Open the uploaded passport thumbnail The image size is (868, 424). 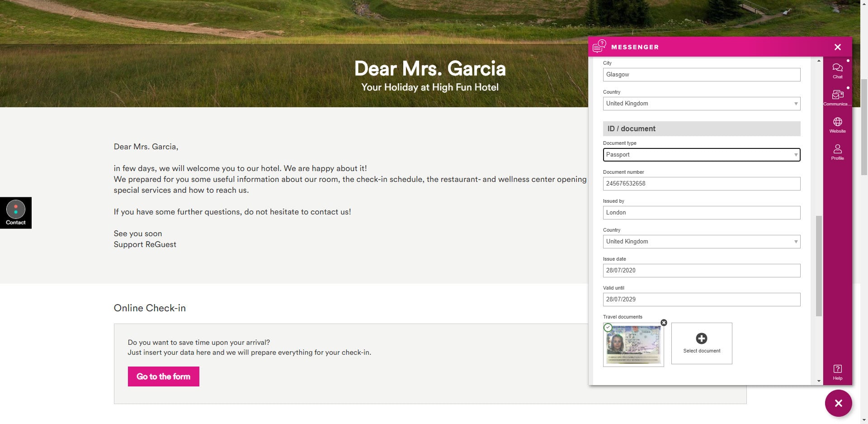point(633,345)
